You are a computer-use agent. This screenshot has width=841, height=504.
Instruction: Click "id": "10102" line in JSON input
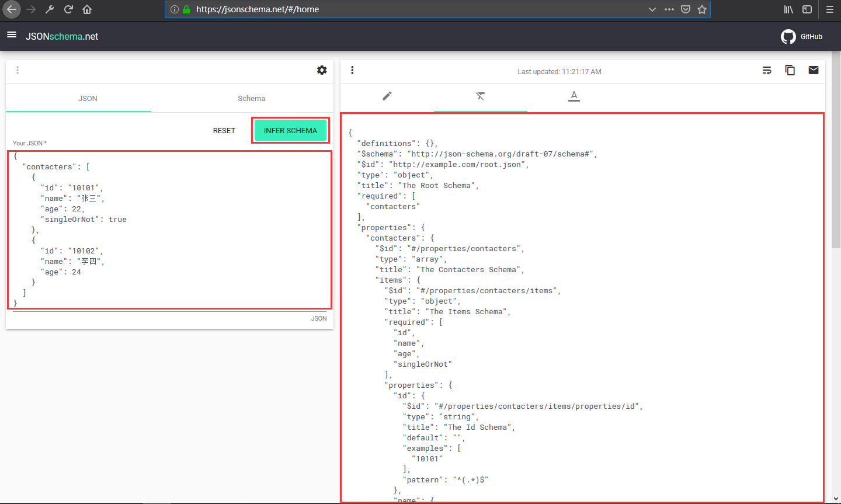72,251
